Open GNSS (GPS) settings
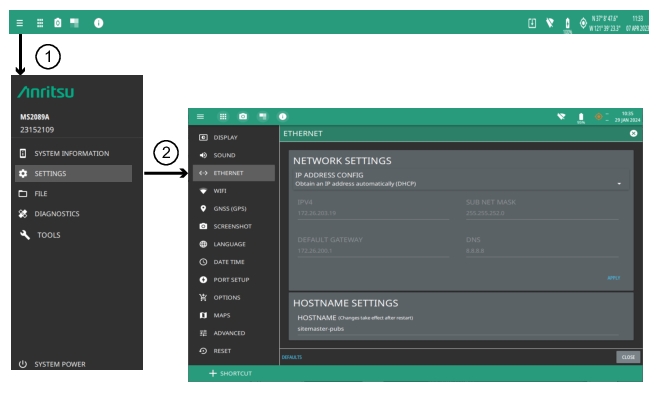 tap(234, 209)
